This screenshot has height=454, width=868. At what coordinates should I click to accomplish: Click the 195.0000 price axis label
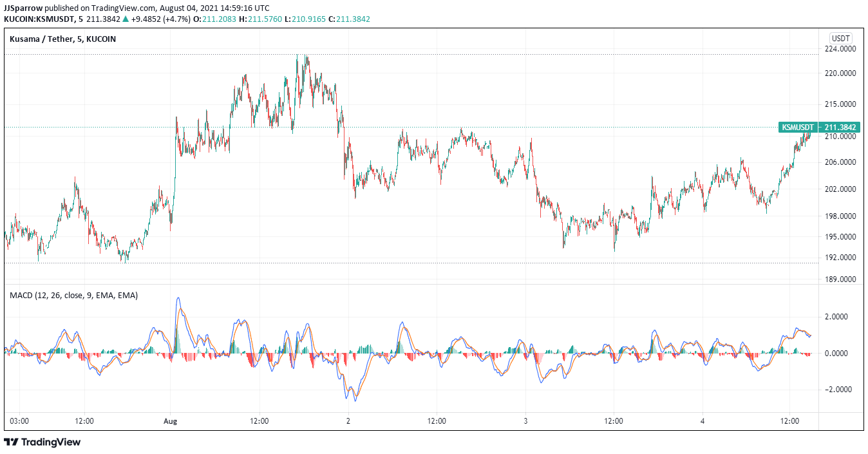[841, 237]
